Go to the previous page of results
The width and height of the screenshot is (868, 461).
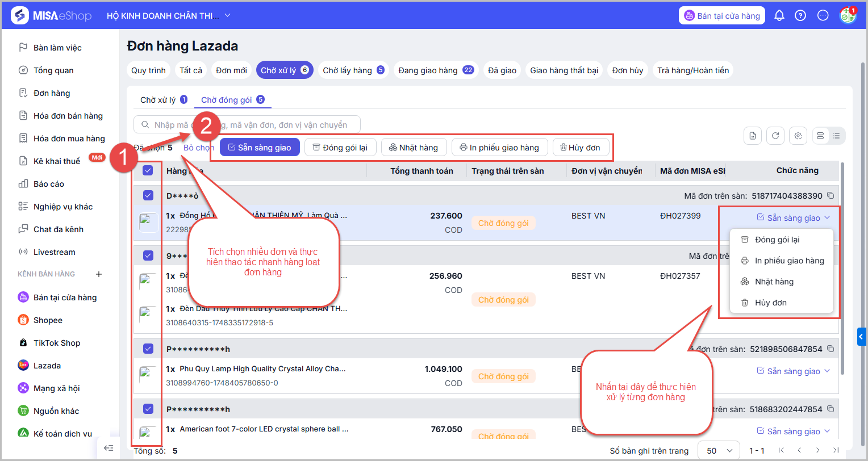[x=799, y=451]
